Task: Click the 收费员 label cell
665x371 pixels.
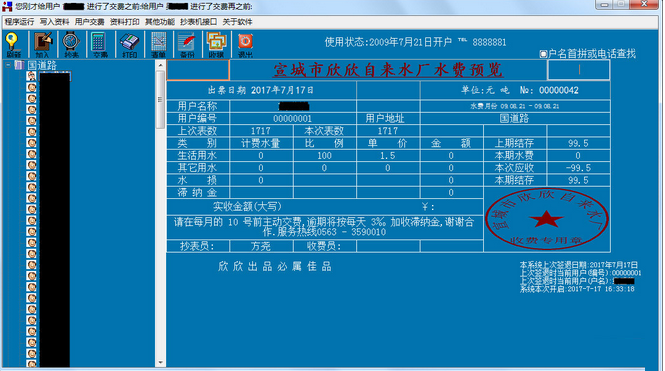Action: tap(324, 246)
